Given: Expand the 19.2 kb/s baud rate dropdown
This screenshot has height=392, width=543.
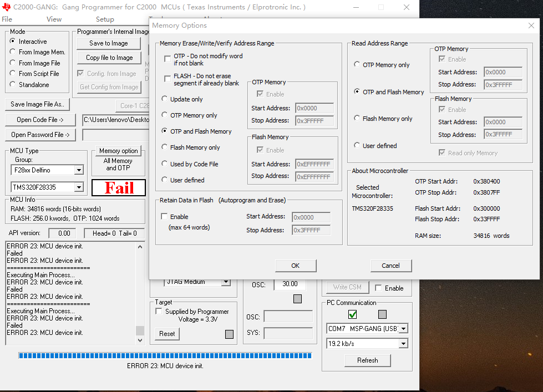Looking at the screenshot, I should [x=403, y=344].
